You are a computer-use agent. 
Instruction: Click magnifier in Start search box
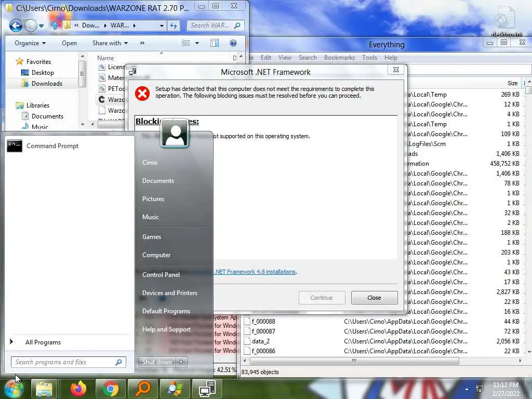[119, 362]
